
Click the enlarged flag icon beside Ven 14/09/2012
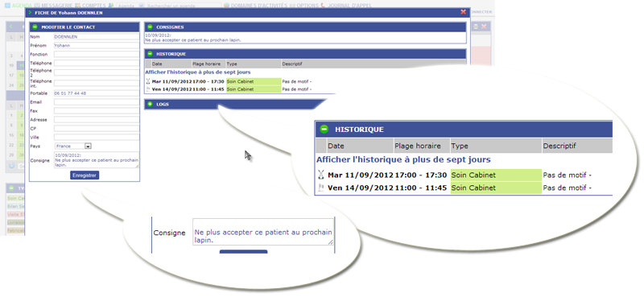[321, 188]
